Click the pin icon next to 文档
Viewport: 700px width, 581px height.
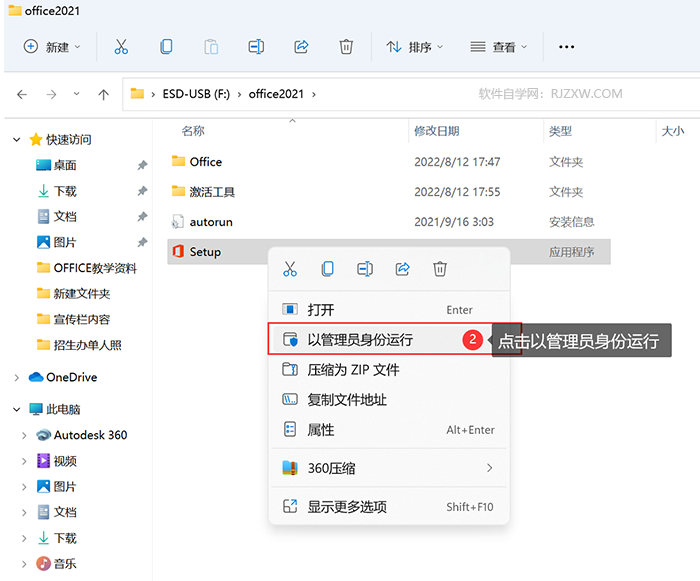tap(142, 217)
